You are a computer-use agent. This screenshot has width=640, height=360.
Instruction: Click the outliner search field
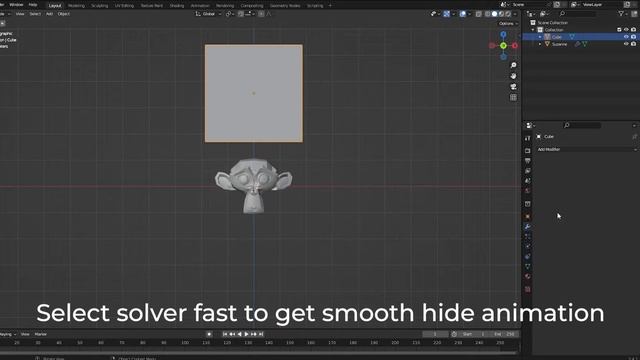577,14
